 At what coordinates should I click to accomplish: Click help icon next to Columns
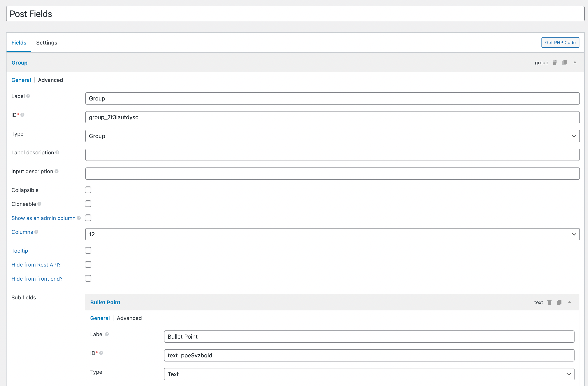click(x=36, y=232)
